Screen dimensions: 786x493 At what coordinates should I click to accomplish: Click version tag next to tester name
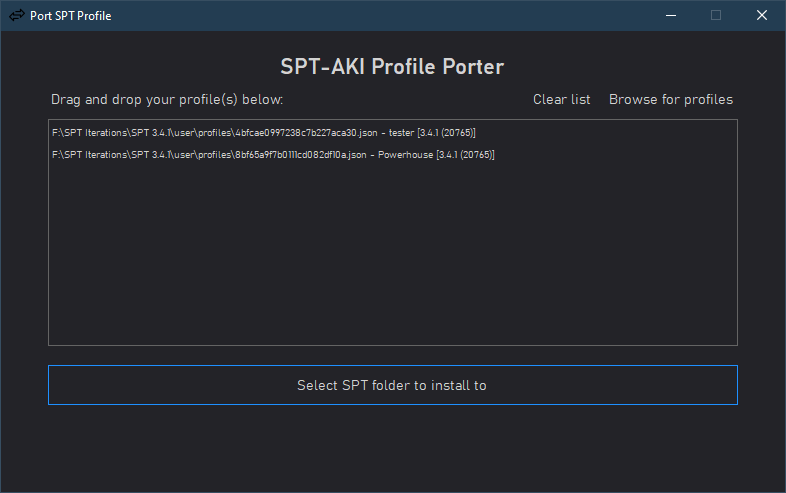coord(446,133)
